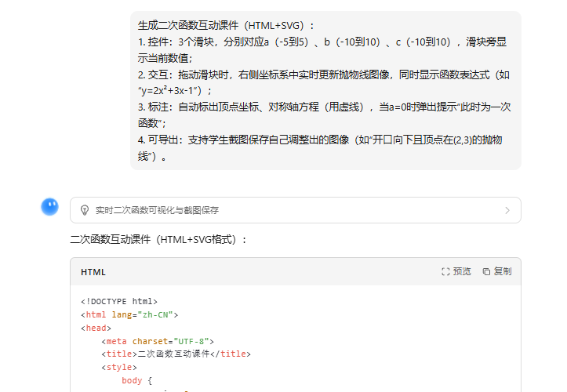The image size is (567, 392).
Task: Click the <!DOCTYPE html> code line
Action: [119, 301]
